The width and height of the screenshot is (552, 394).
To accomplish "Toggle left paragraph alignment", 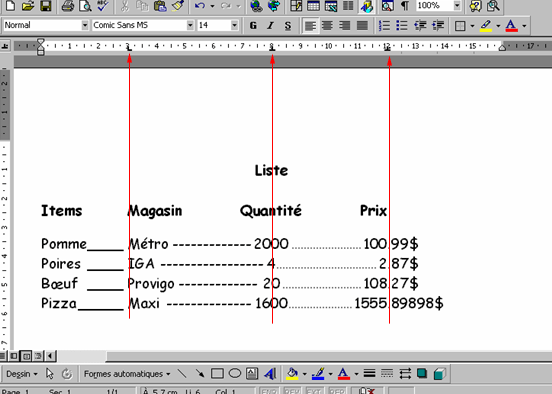I will pyautogui.click(x=310, y=25).
